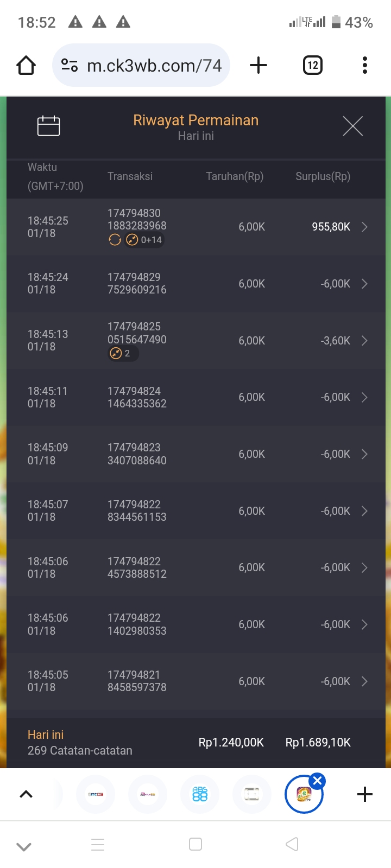This screenshot has height=868, width=391.
Task: Open the browser three-dot menu
Action: (364, 66)
